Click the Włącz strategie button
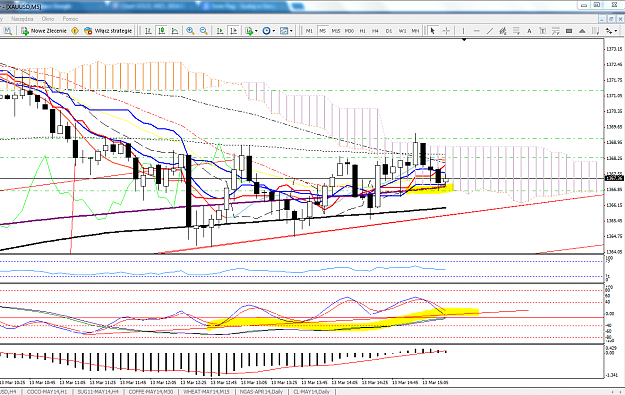The image size is (625, 395). click(x=108, y=31)
